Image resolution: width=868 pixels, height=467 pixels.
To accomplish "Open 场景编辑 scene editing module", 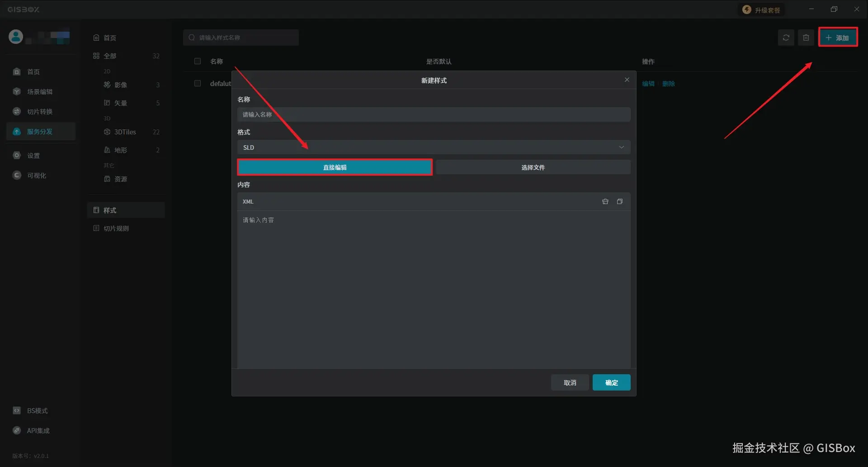I will (x=41, y=91).
